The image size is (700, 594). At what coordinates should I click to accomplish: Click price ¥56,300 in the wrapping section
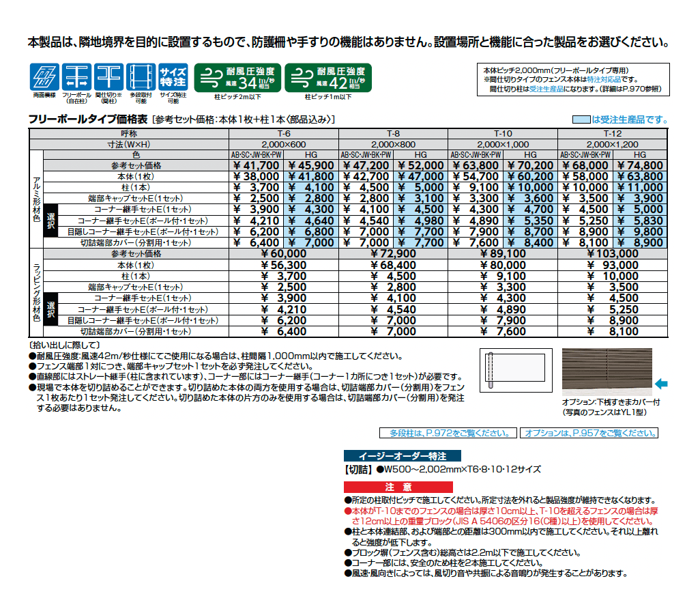pyautogui.click(x=284, y=265)
